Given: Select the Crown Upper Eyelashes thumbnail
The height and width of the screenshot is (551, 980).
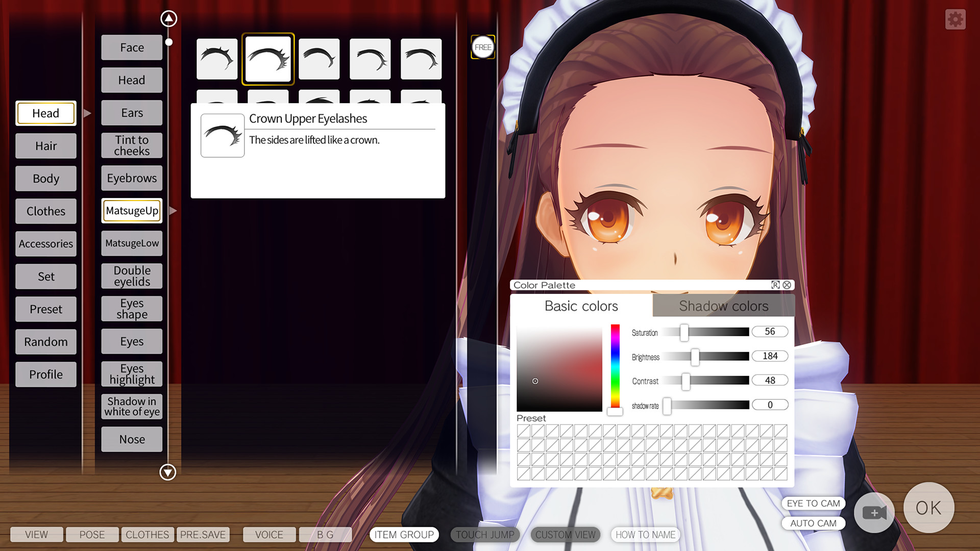Looking at the screenshot, I should pos(268,58).
